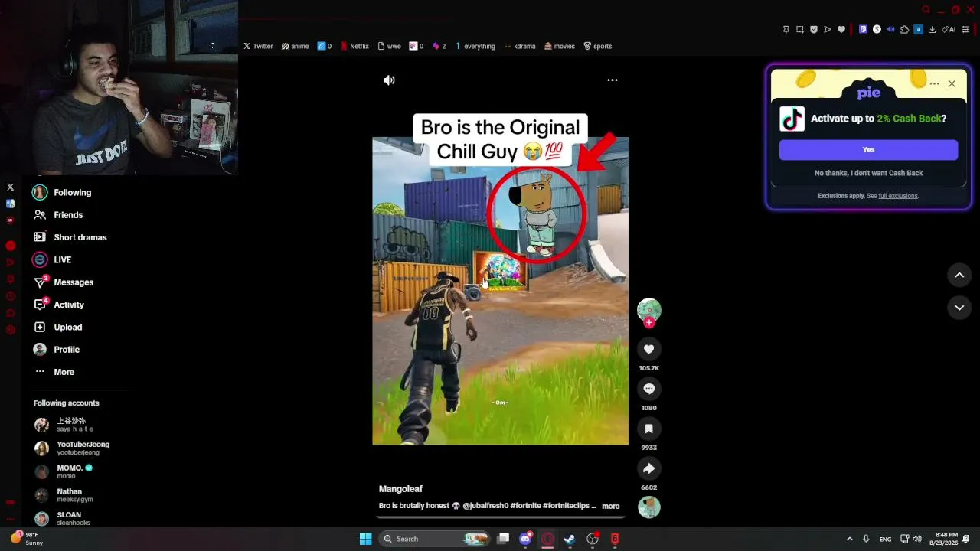Open the Twitch extension icon
Image resolution: width=980 pixels, height=551 pixels.
[x=863, y=30]
